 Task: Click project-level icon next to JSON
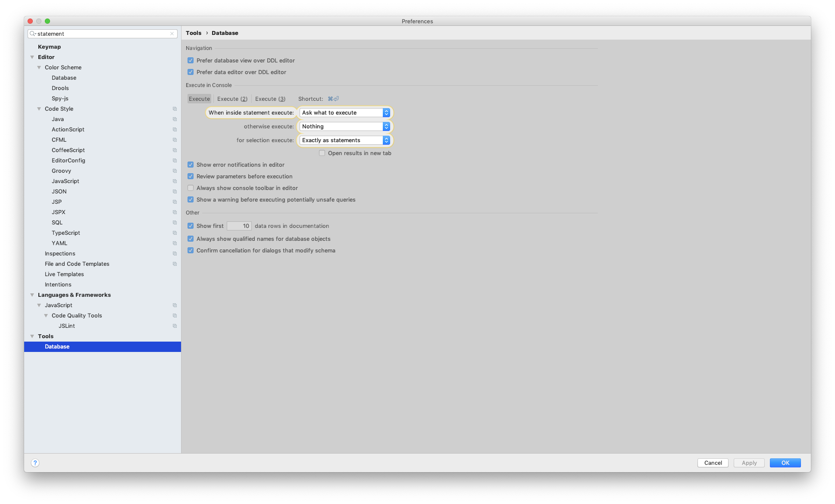click(x=175, y=192)
